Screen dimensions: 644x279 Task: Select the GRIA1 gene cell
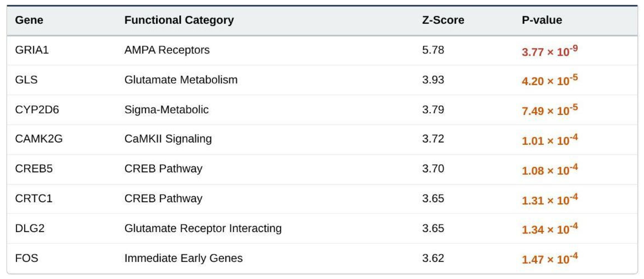pos(32,50)
